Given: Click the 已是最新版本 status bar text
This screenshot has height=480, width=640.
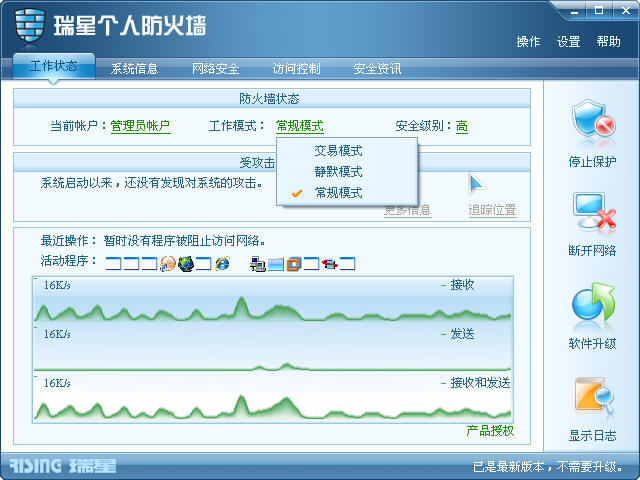Looking at the screenshot, I should [x=548, y=467].
